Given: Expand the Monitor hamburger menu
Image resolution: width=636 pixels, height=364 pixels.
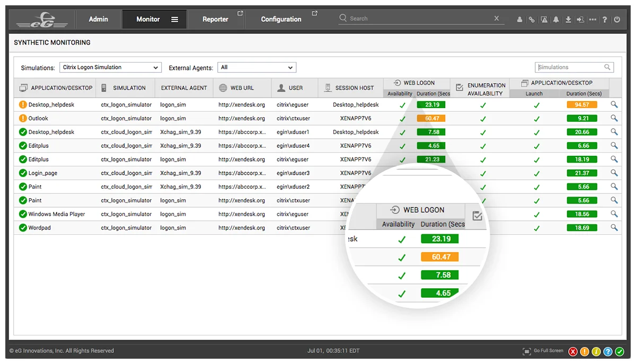Looking at the screenshot, I should pos(174,20).
